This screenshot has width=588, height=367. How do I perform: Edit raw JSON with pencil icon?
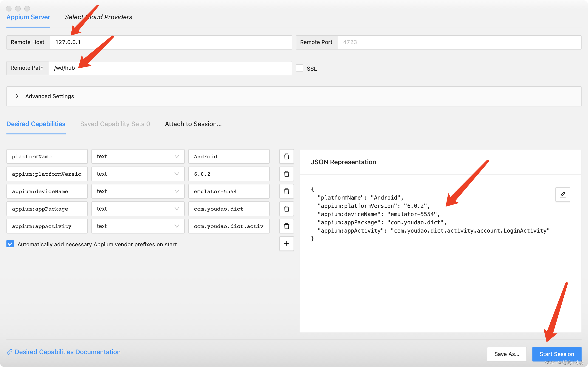pos(563,195)
